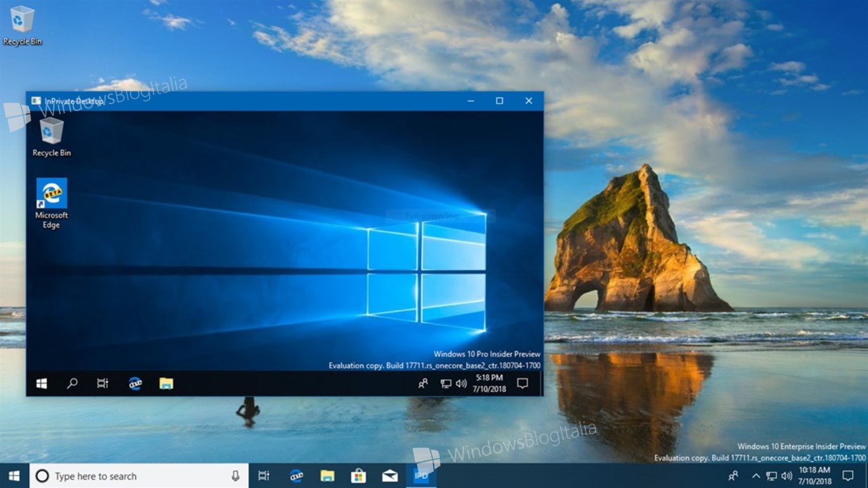The image size is (868, 488).
Task: Open Microsoft Store on host taskbar
Action: click(x=359, y=476)
